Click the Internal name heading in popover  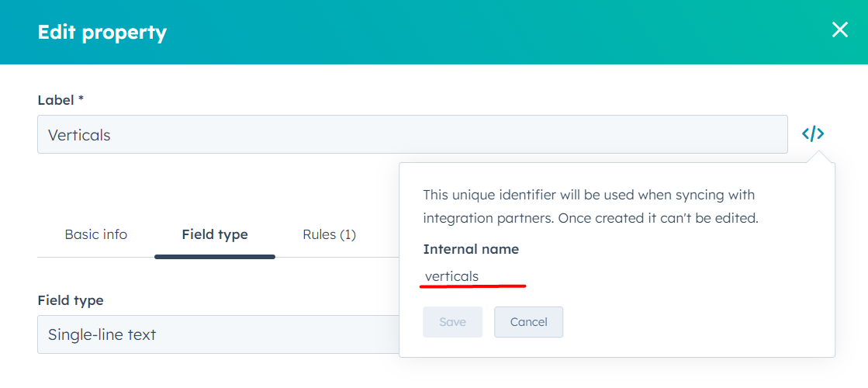click(x=471, y=249)
